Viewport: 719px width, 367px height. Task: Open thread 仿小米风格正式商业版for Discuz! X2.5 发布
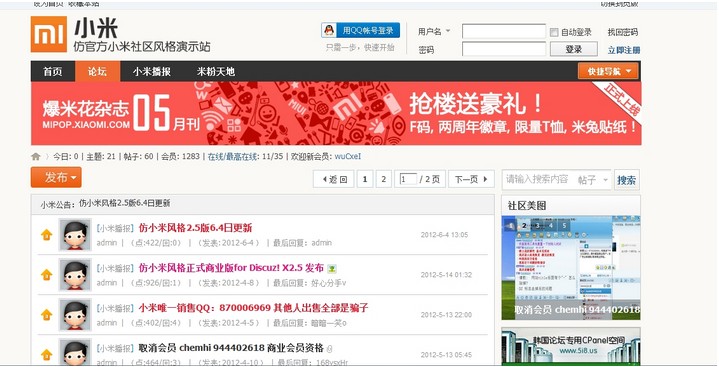click(231, 267)
